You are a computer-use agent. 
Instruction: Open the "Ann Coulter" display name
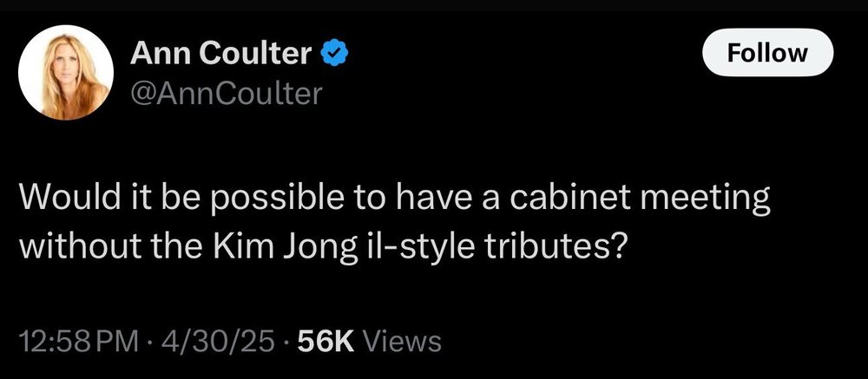click(221, 56)
